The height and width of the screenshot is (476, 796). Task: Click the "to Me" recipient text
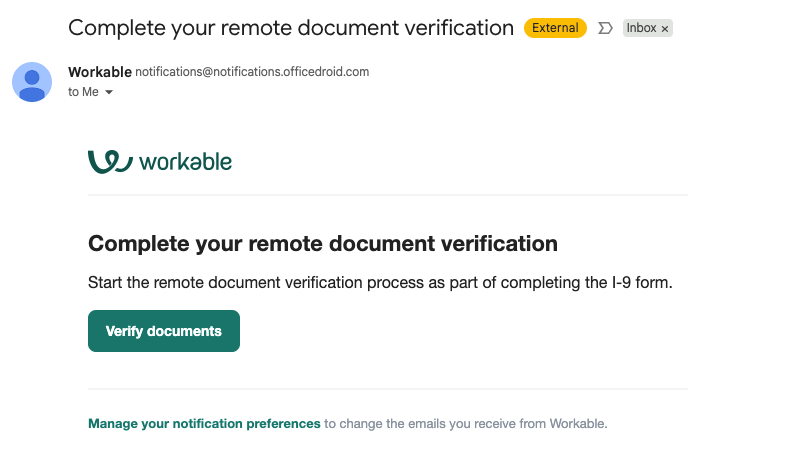[83, 92]
